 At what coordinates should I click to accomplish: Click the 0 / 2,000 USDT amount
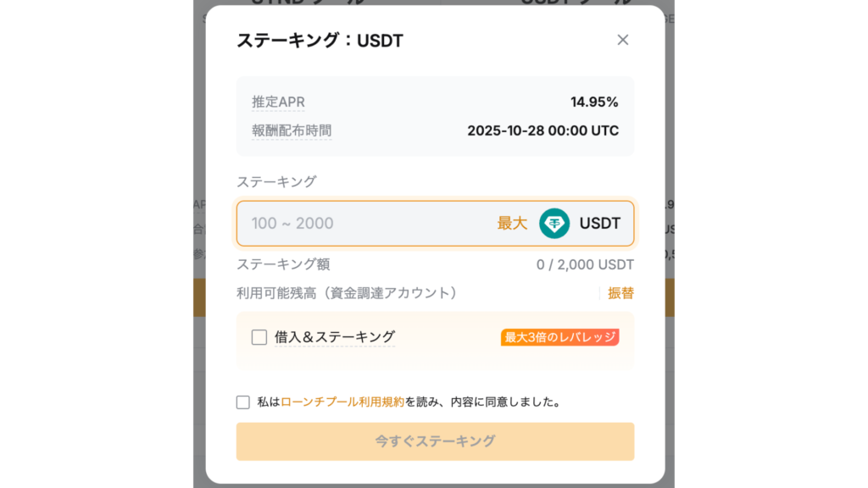click(585, 264)
